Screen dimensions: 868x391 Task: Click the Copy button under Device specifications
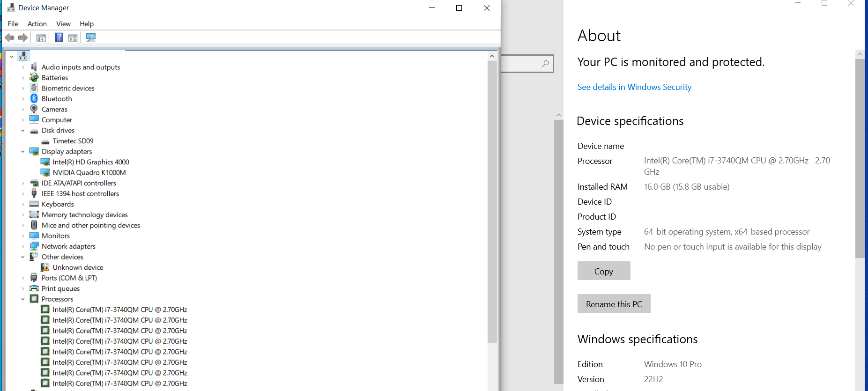[x=604, y=271]
